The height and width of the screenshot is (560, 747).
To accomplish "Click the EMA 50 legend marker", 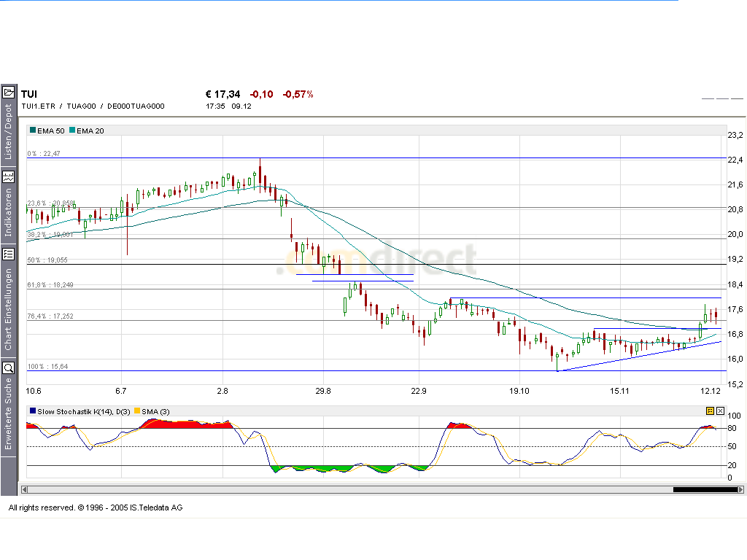I will click(x=31, y=131).
